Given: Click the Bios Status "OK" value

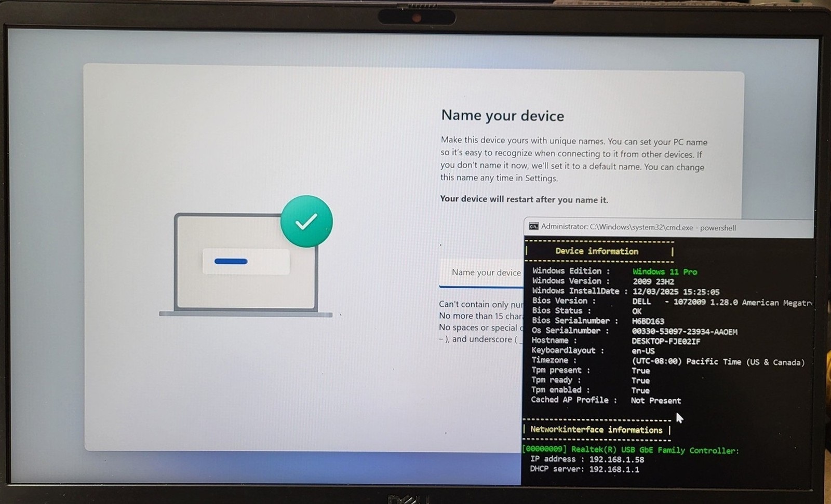Looking at the screenshot, I should click(637, 311).
